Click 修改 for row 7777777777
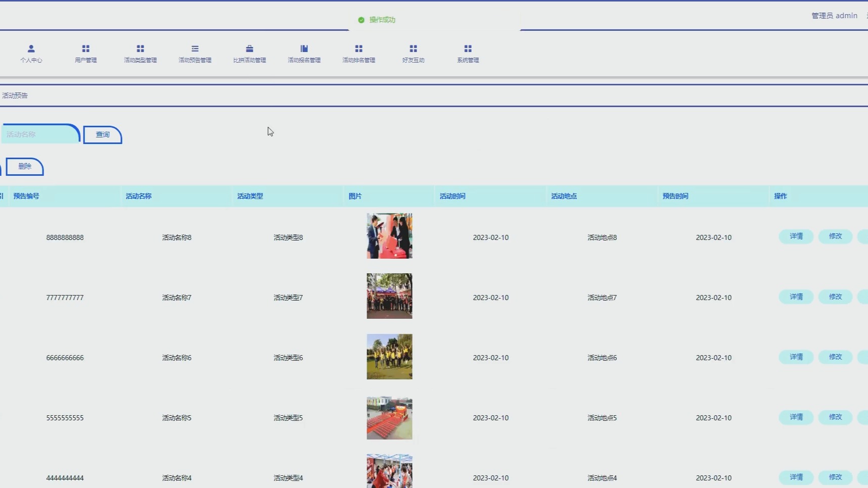The height and width of the screenshot is (488, 868). pos(836,297)
